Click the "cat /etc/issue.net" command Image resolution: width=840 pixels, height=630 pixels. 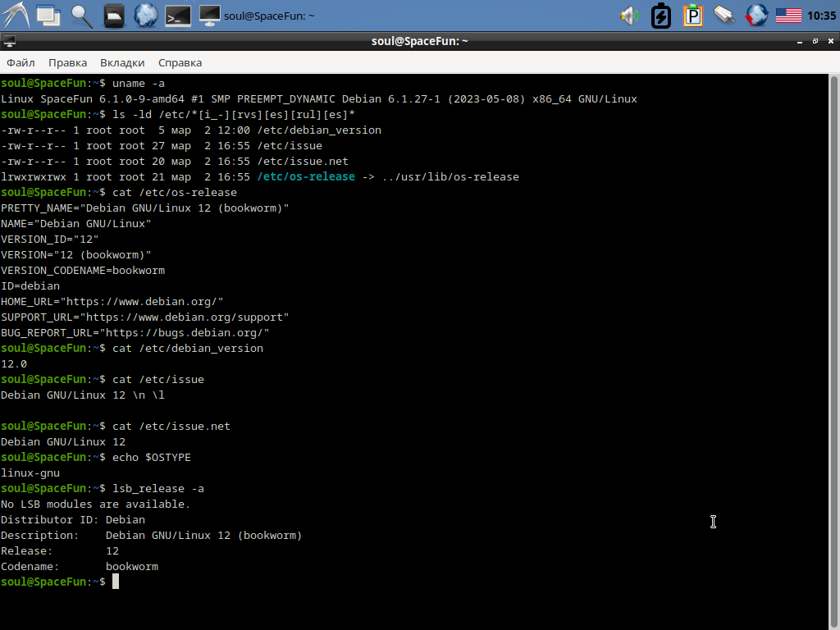coord(171,427)
